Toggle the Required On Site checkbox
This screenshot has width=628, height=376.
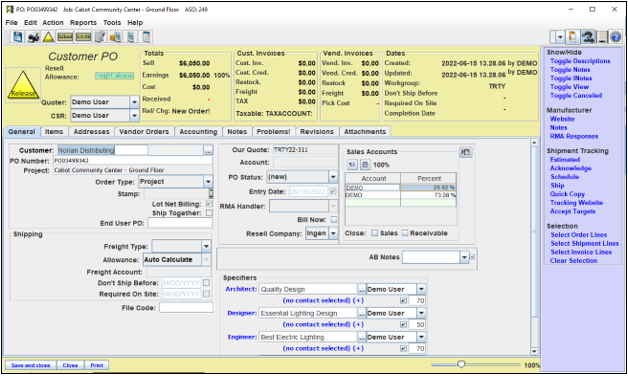(206, 294)
